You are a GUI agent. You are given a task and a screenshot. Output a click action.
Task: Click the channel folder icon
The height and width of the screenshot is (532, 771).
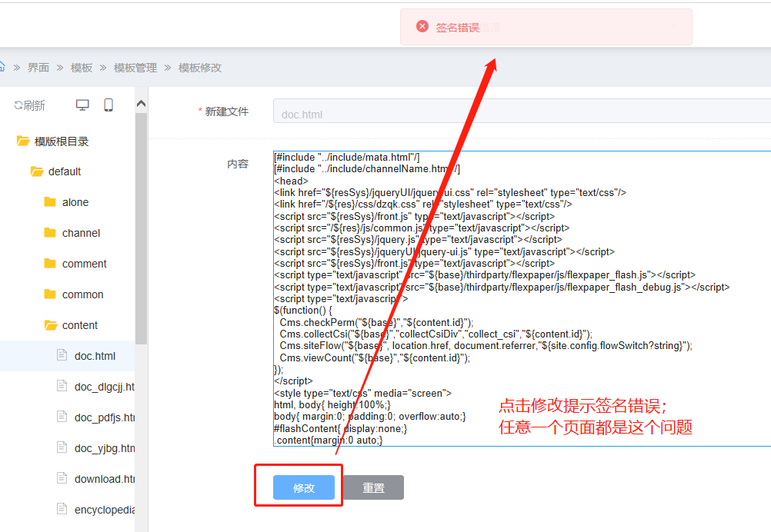50,232
